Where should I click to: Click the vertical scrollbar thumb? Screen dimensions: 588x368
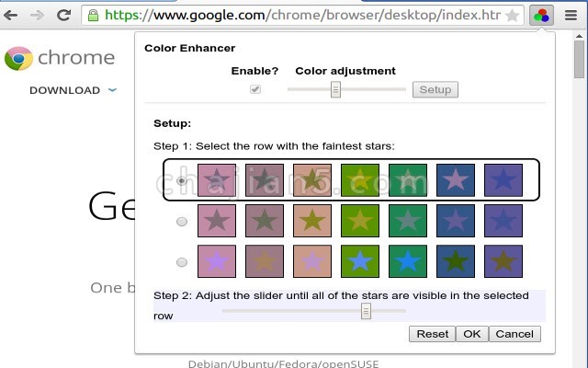pos(579,59)
